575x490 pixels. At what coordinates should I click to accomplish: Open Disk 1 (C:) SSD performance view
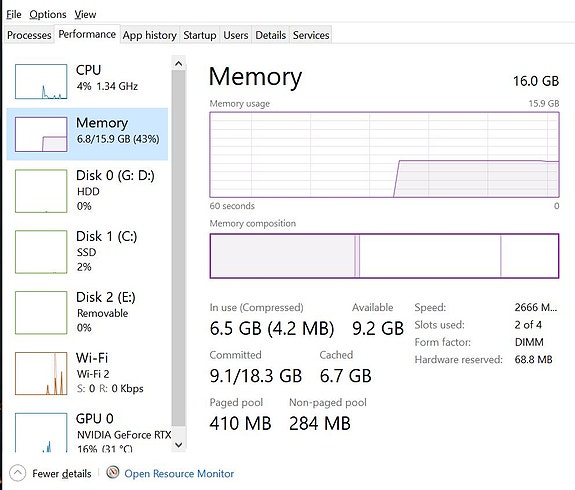point(87,252)
